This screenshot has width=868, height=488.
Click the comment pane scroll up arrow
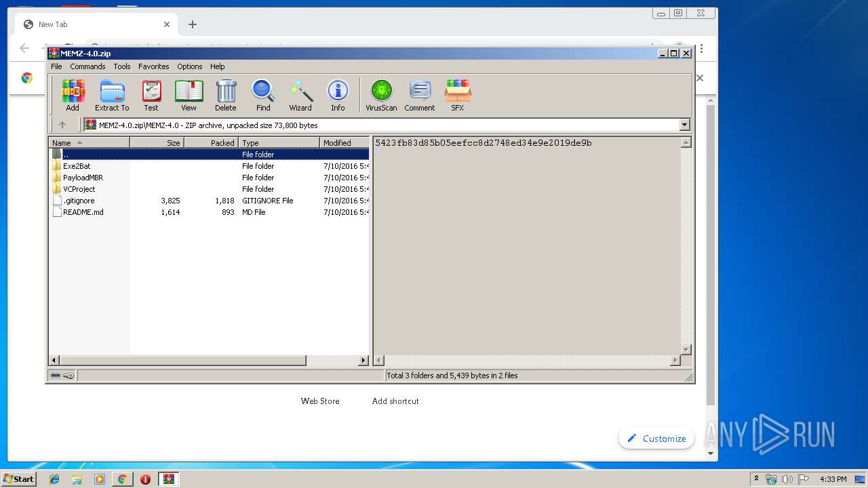click(x=686, y=142)
